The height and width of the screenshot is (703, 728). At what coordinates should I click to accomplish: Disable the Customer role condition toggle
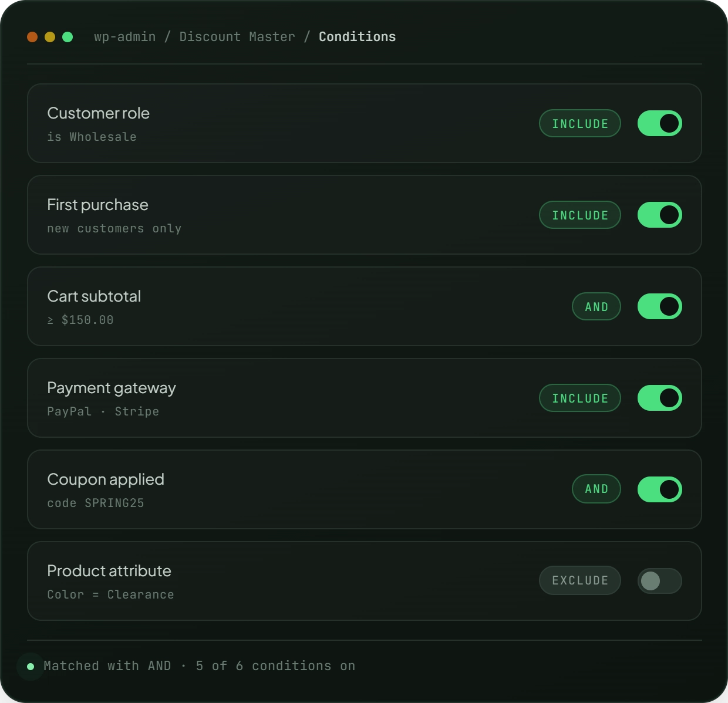(660, 123)
